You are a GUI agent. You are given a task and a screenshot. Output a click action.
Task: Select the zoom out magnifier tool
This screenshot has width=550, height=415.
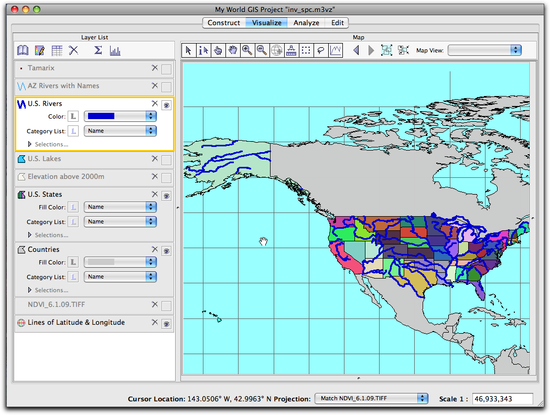(262, 51)
